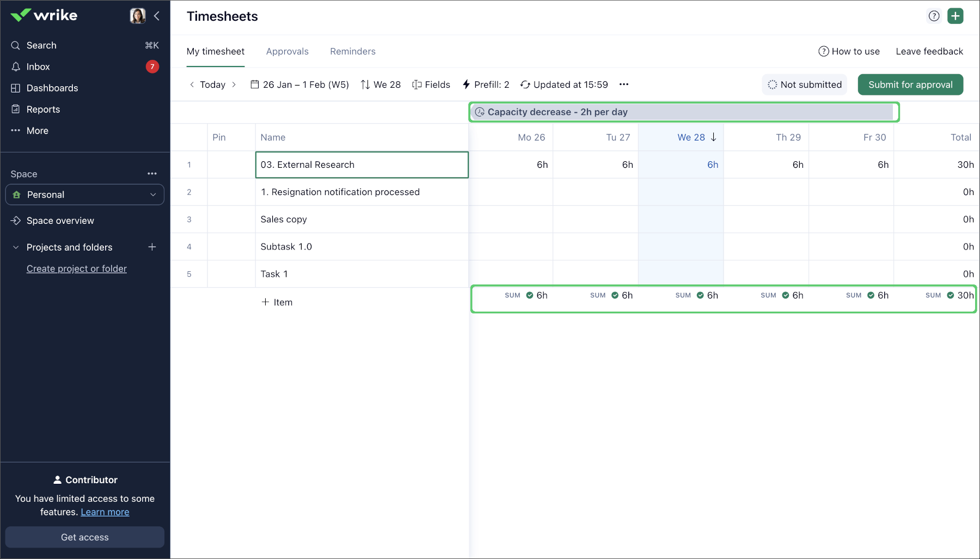Click the Create project or folder link
Screen dimensions: 980x559
tap(77, 269)
